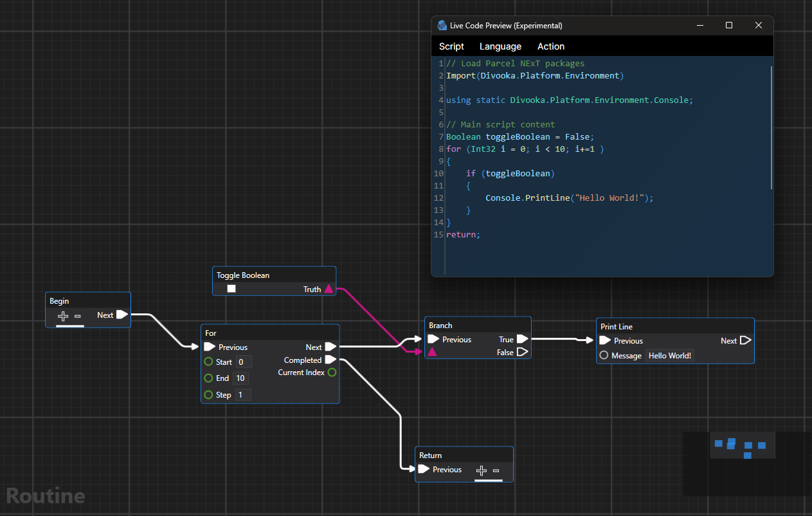Click the code line Boolean toggleBoolean = False;

pyautogui.click(x=521, y=136)
